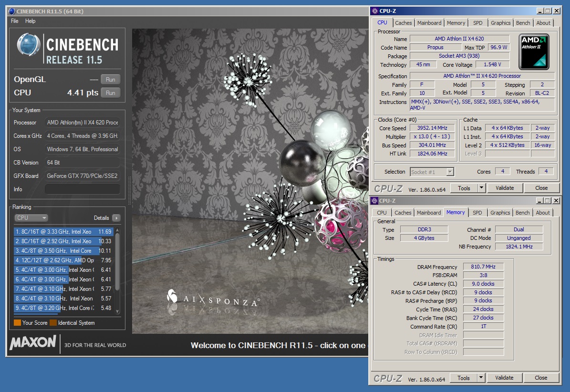This screenshot has height=392, width=570.
Task: Click the GeForce GTX 770 GFX Board field
Action: coord(83,176)
